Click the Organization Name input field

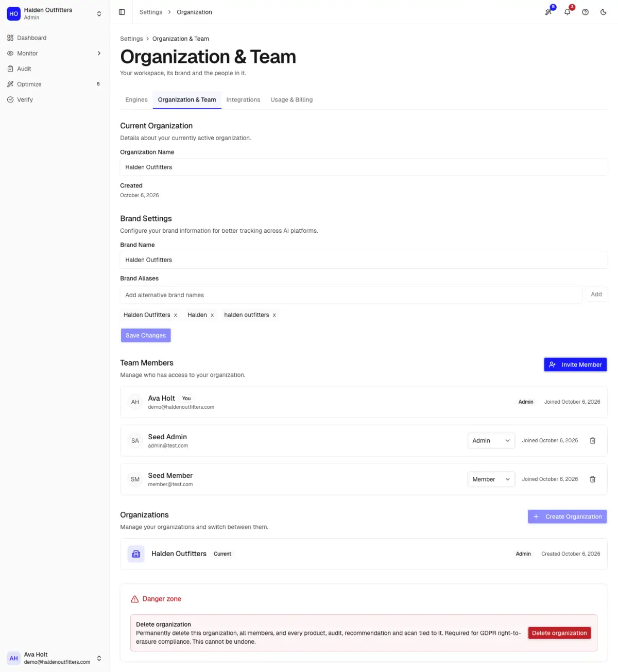coord(364,167)
